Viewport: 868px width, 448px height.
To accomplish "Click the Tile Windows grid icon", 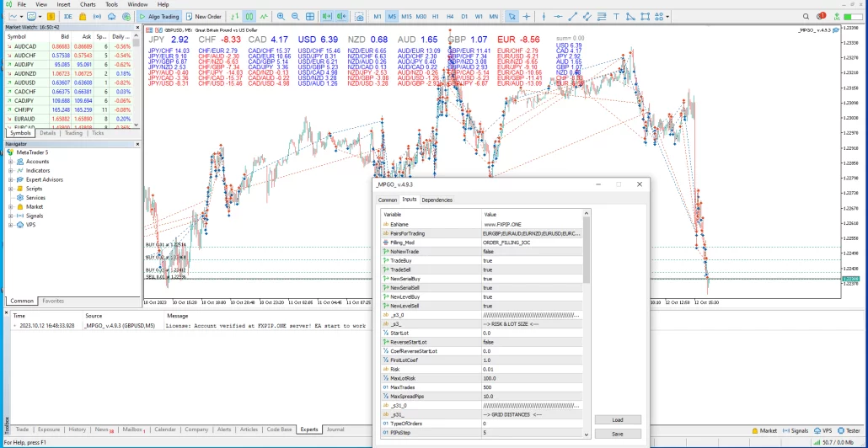I will pos(309,16).
